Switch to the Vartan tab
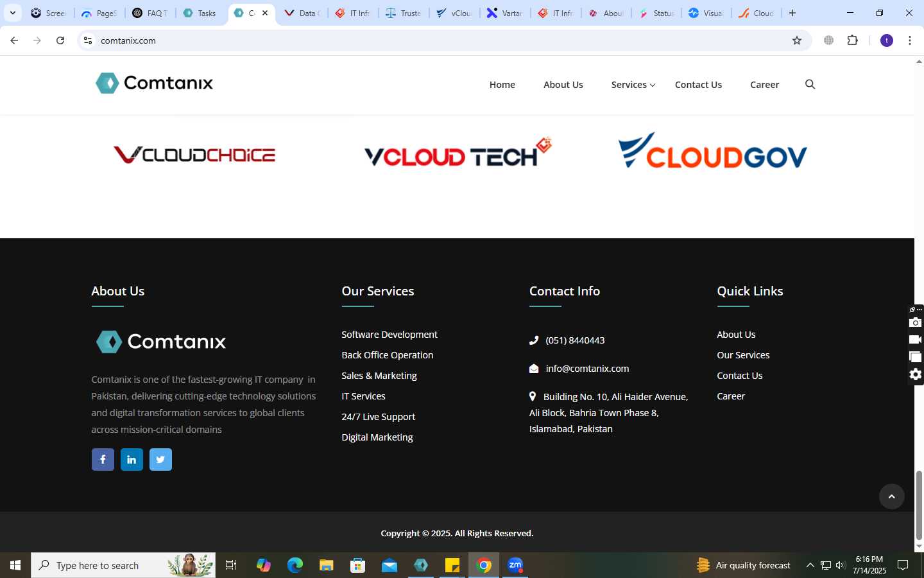Viewport: 924px width, 578px height. [x=504, y=13]
